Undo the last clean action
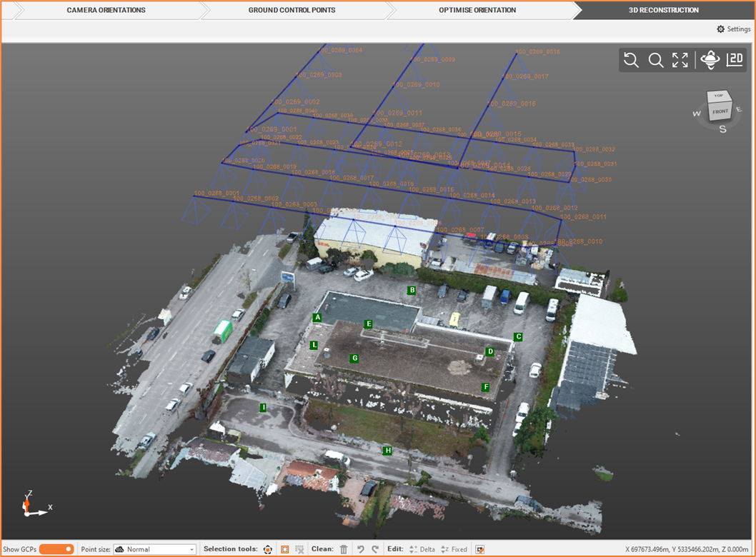Image resolution: width=756 pixels, height=557 pixels. pyautogui.click(x=361, y=549)
